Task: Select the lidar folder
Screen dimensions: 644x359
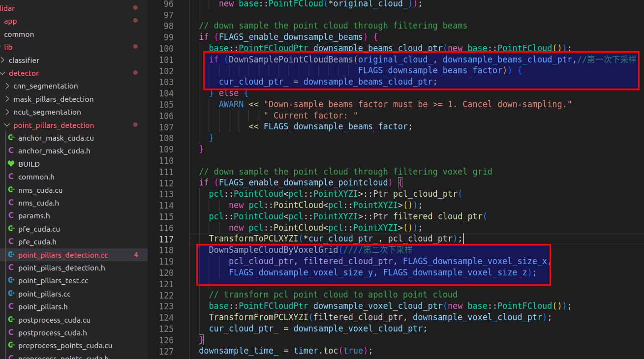Action: (7, 8)
